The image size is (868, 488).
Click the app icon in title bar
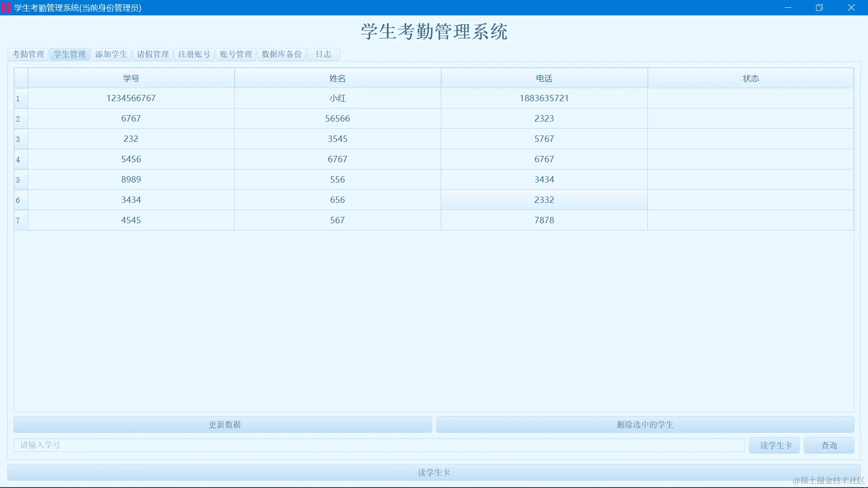point(6,8)
